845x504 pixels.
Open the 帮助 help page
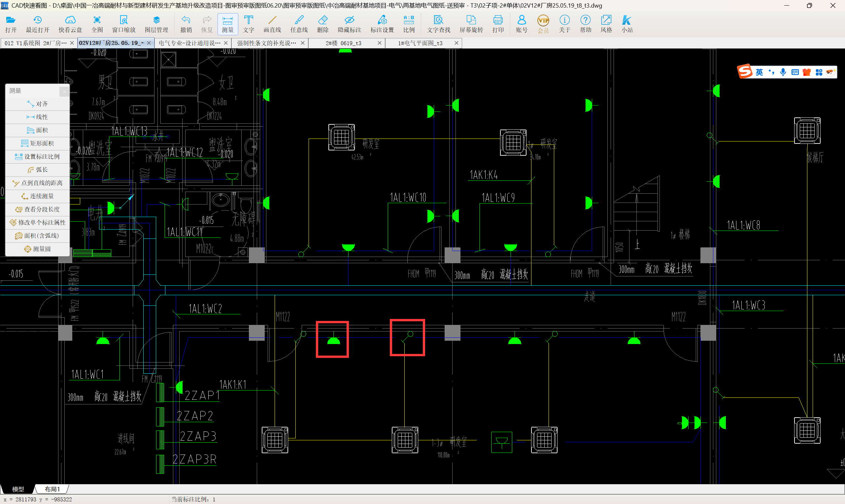point(586,24)
